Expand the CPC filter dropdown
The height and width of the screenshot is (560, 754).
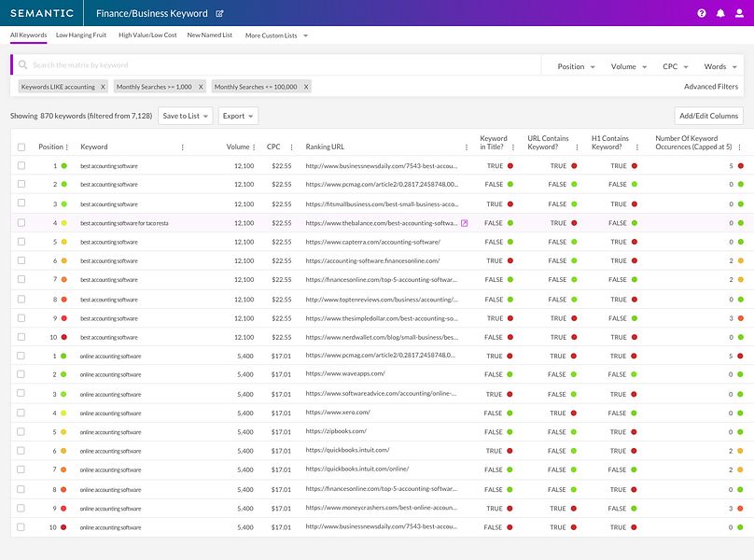tap(675, 66)
